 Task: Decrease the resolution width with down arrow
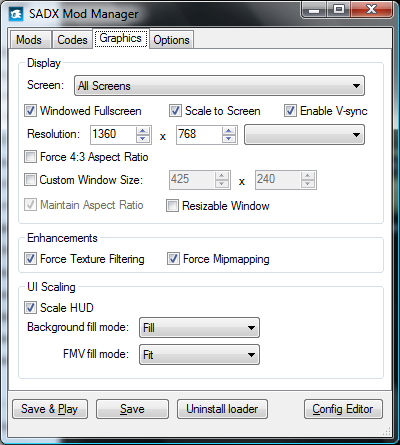[143, 139]
